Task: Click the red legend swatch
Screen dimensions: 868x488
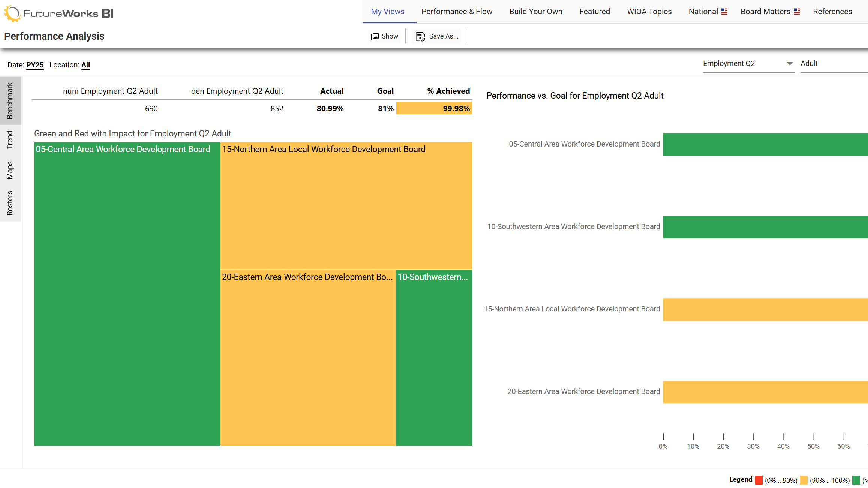Action: [x=759, y=480]
